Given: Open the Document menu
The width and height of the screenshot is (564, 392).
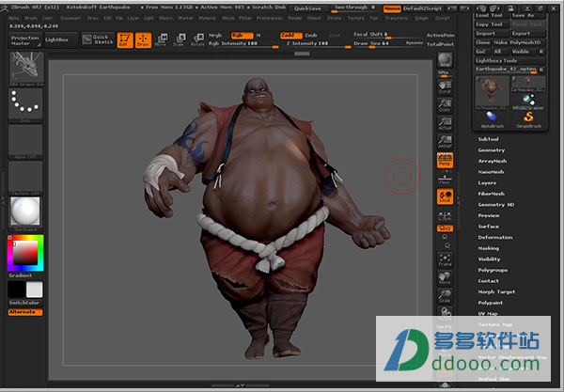Looking at the screenshot, I should point(70,18).
